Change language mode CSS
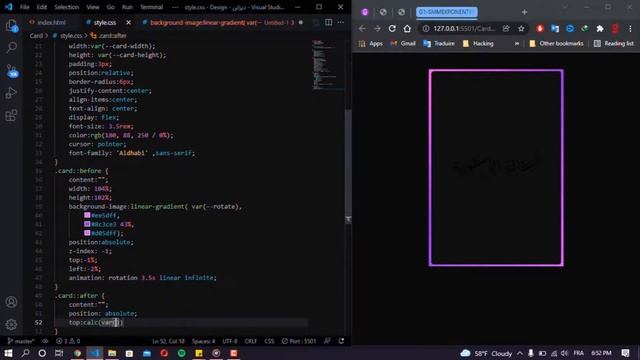 [269, 341]
